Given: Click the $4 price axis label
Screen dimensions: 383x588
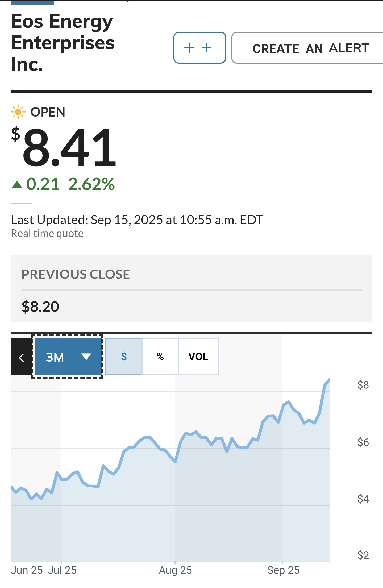Looking at the screenshot, I should pos(363,499).
